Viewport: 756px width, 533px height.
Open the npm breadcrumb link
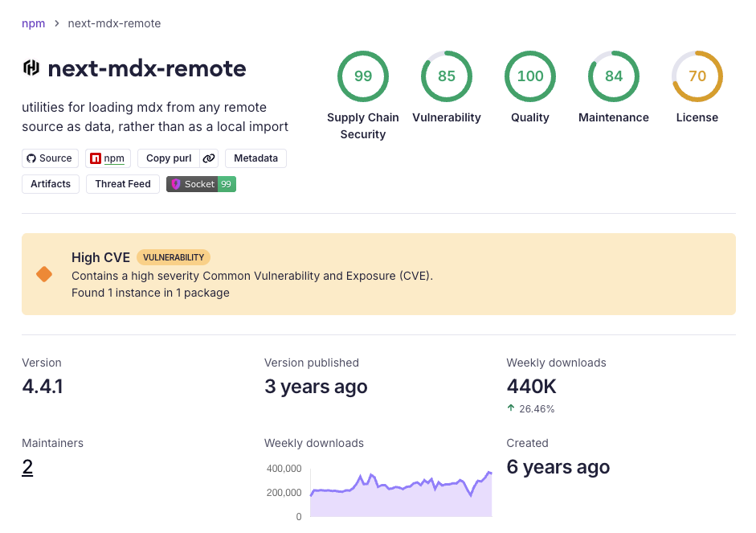click(x=33, y=23)
